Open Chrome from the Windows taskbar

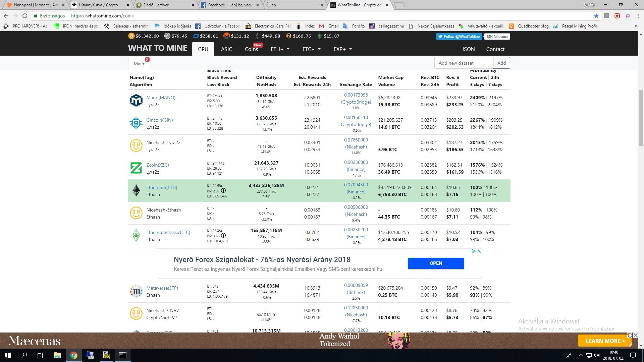click(x=74, y=355)
